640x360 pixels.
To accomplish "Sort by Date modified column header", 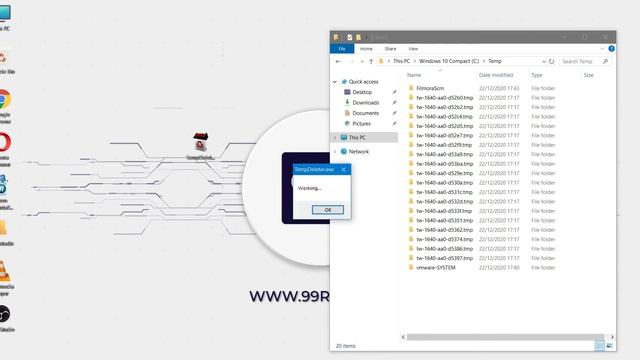I will tap(496, 75).
